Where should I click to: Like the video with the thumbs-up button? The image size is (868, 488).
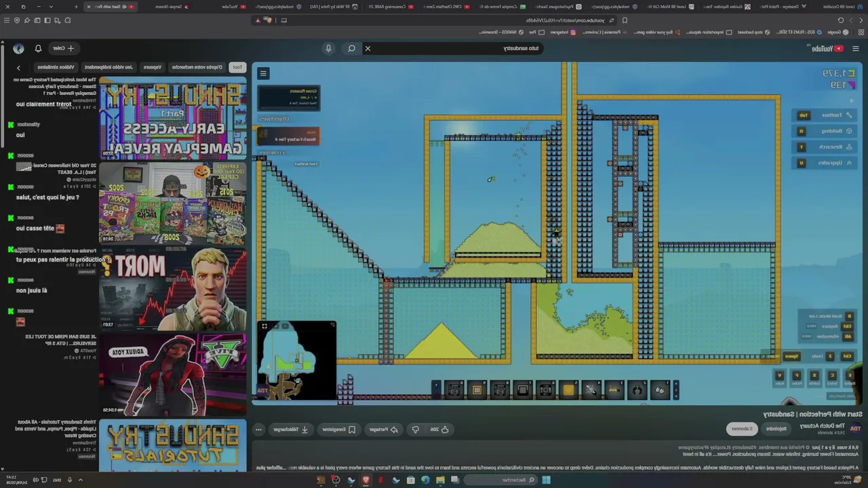tap(439, 429)
